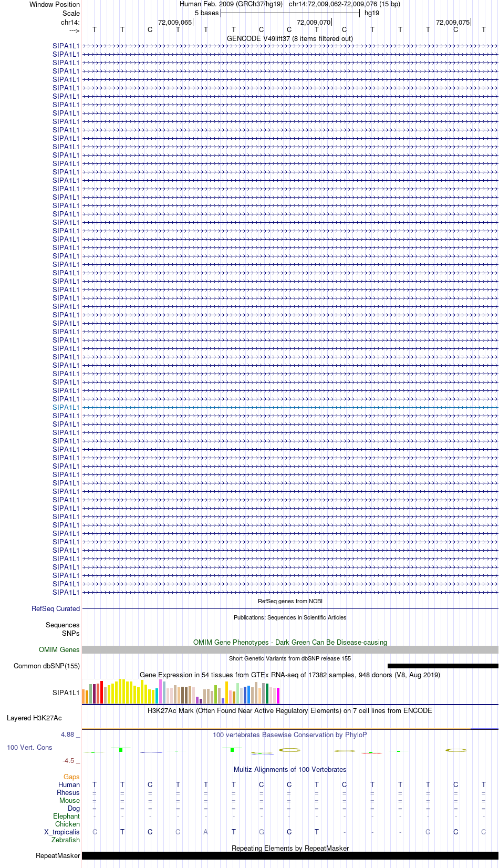
Task: Click the magenta last bar in GTEx chart
Action: click(278, 696)
